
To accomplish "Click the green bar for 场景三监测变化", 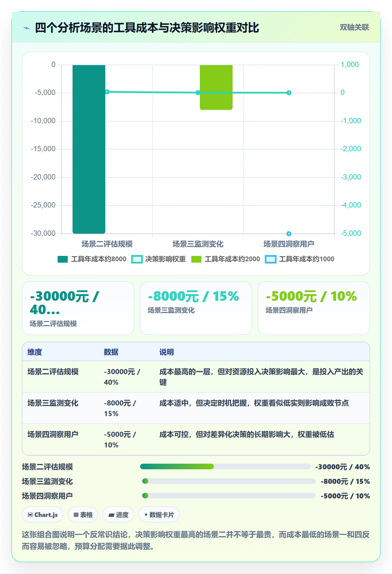I will pyautogui.click(x=216, y=87).
